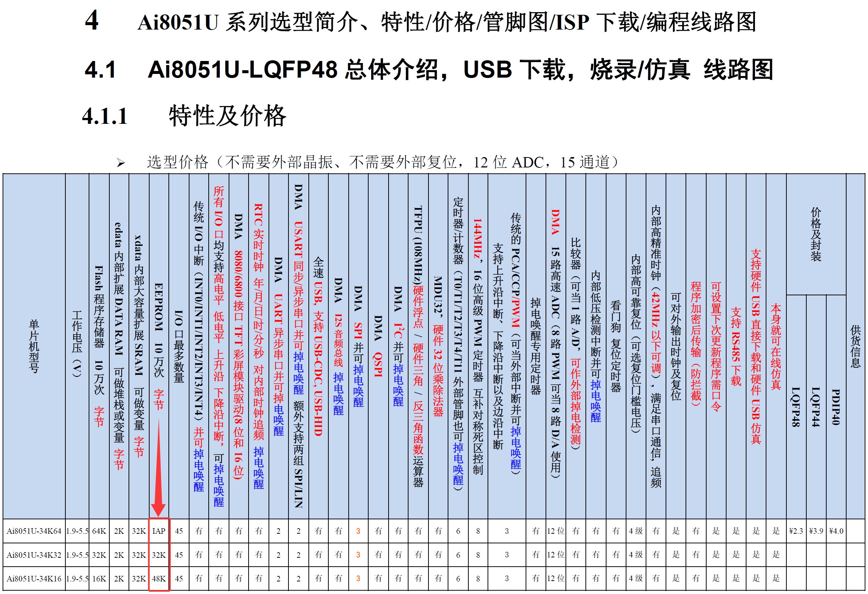Click the '看门狗 复位定时器' column header
The width and height of the screenshot is (868, 594).
pos(615,346)
